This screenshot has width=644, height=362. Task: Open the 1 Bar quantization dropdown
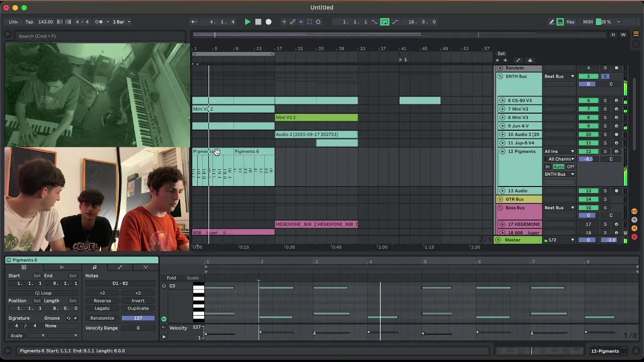pos(121,22)
